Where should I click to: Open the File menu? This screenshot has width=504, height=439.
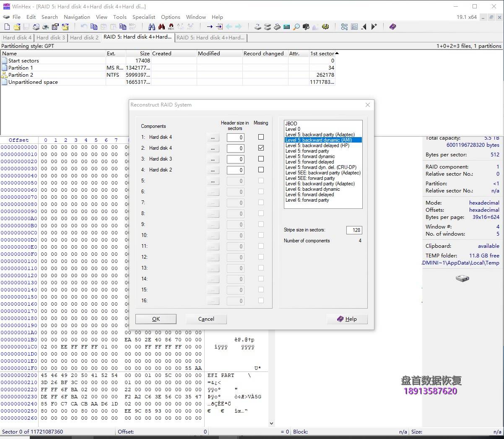click(x=16, y=17)
